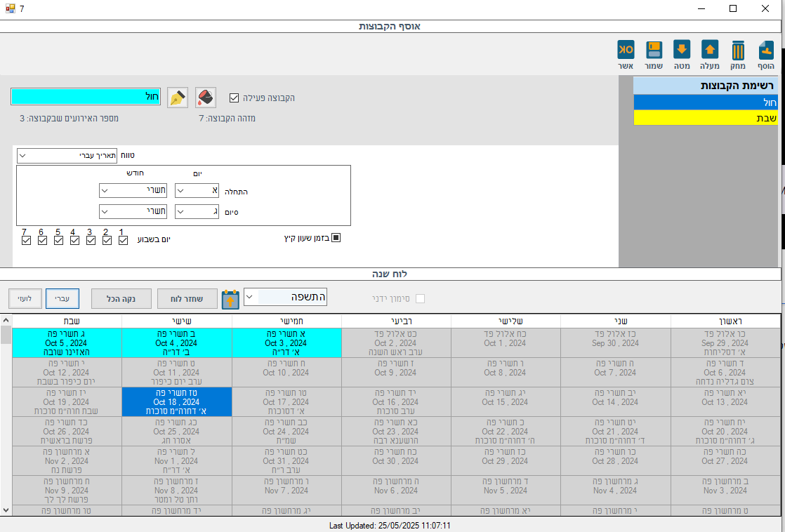This screenshot has width=785, height=532.
Task: Click the cyan group name field
Action: pos(86,97)
